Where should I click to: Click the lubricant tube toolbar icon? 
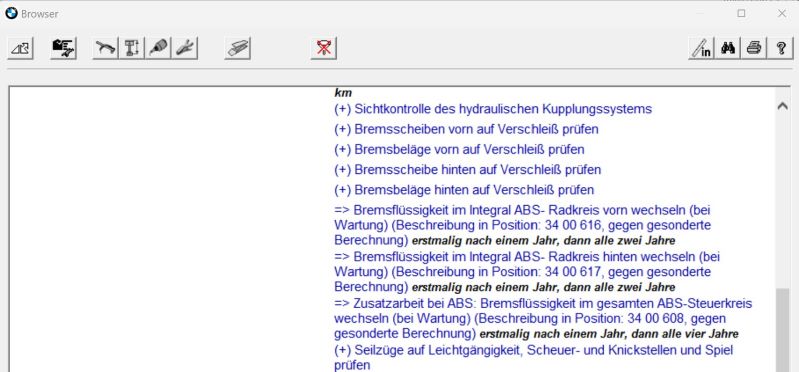tap(158, 48)
